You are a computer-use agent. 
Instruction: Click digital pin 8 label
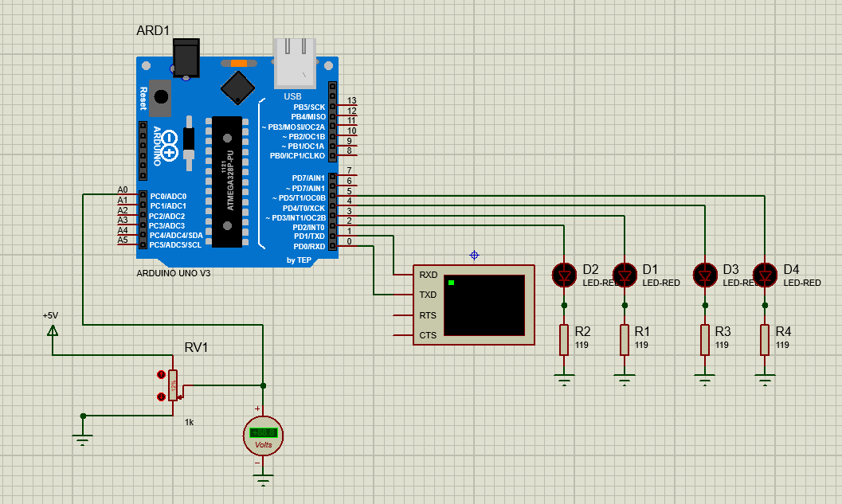point(349,150)
